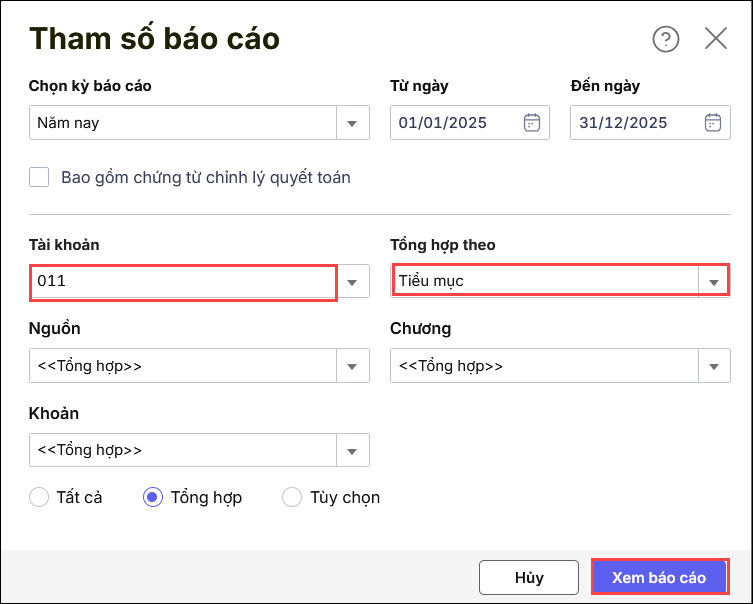753x604 pixels.
Task: Open the help question mark icon
Action: click(666, 39)
